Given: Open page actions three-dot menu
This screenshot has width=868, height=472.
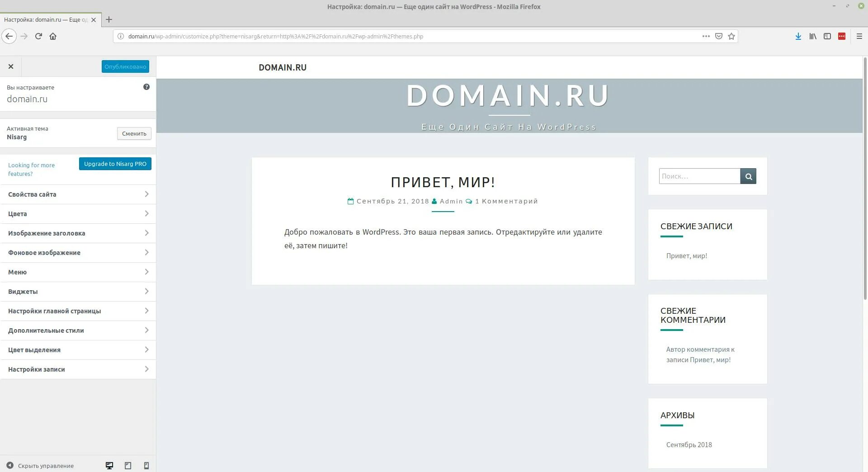Looking at the screenshot, I should click(x=706, y=36).
